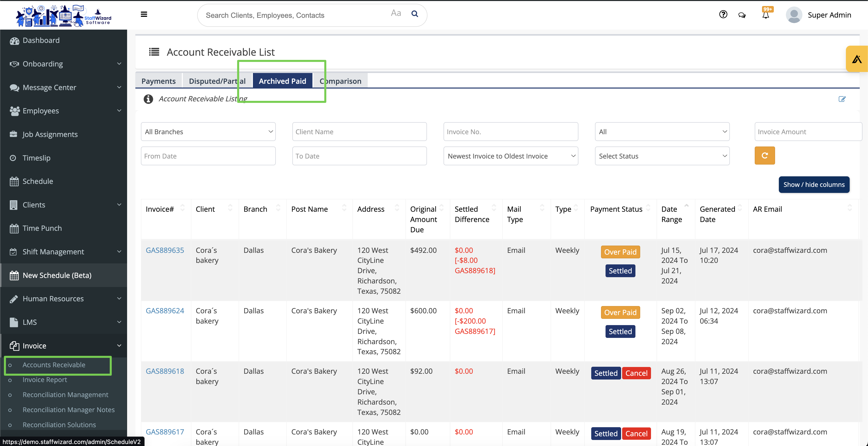Toggle the Aa case-sensitive search option
Image resolution: width=868 pixels, height=446 pixels.
[396, 14]
